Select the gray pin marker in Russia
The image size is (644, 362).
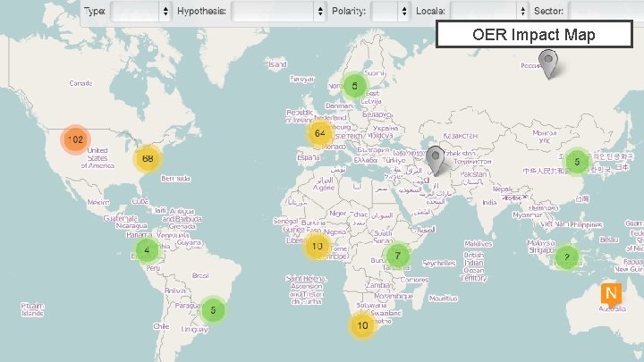click(548, 63)
